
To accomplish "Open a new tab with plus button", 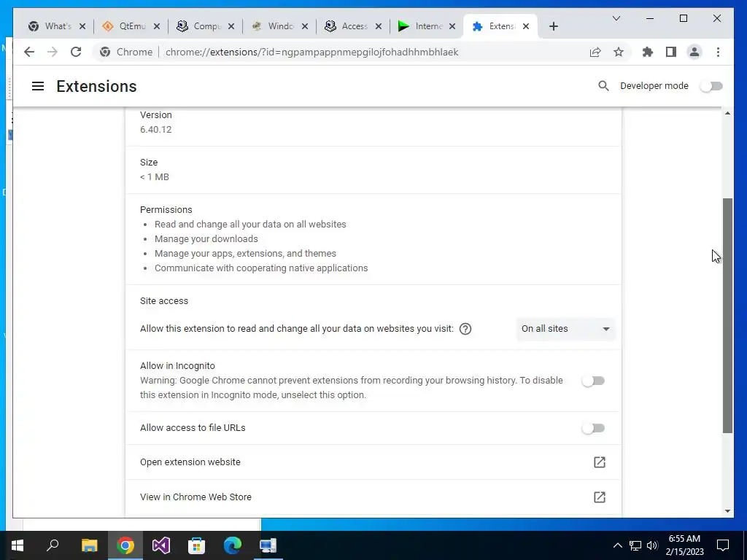I will tap(553, 26).
